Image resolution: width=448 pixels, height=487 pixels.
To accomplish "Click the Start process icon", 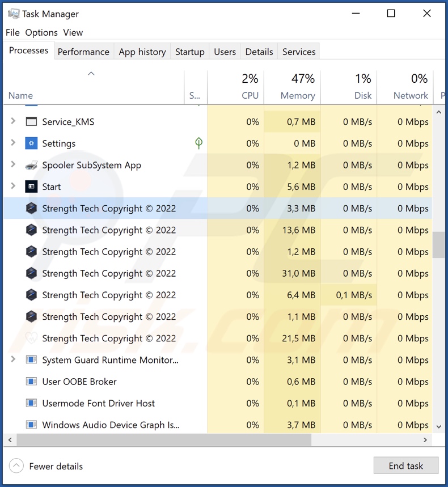I will (x=31, y=187).
